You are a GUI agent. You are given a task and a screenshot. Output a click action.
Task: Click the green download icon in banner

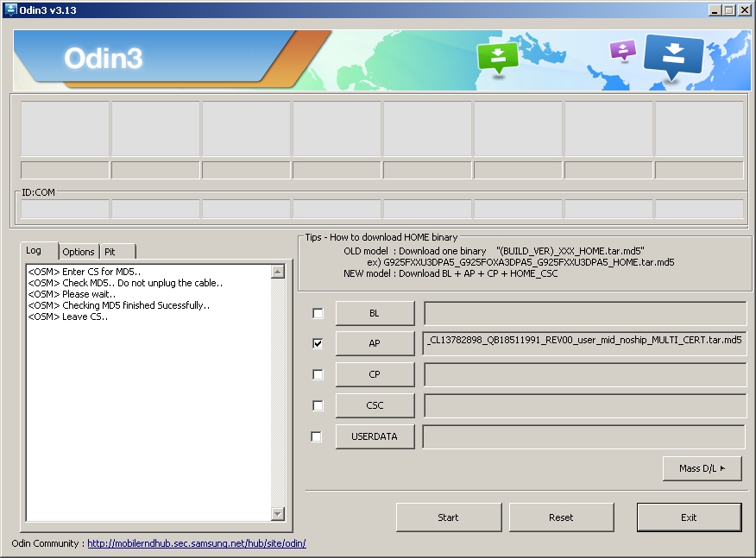tap(498, 57)
